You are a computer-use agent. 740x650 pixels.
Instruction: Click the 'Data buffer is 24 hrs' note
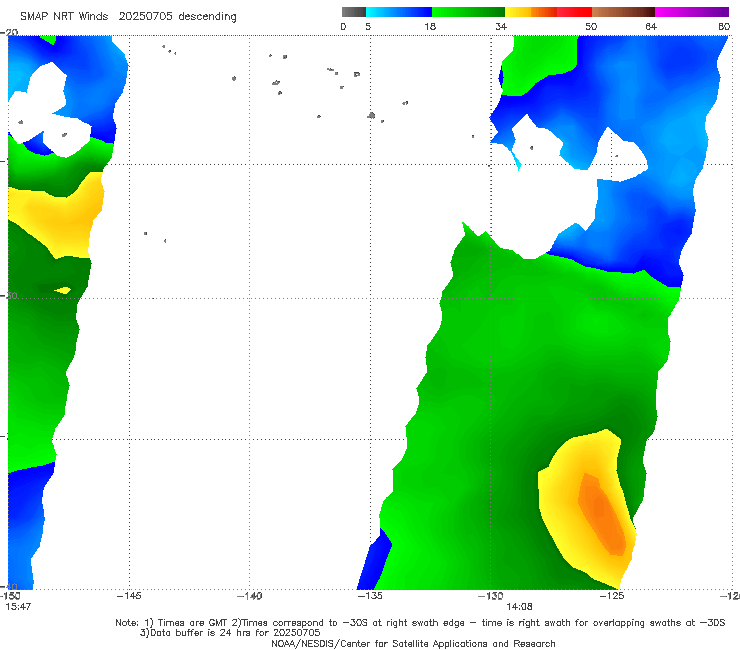pyautogui.click(x=230, y=633)
